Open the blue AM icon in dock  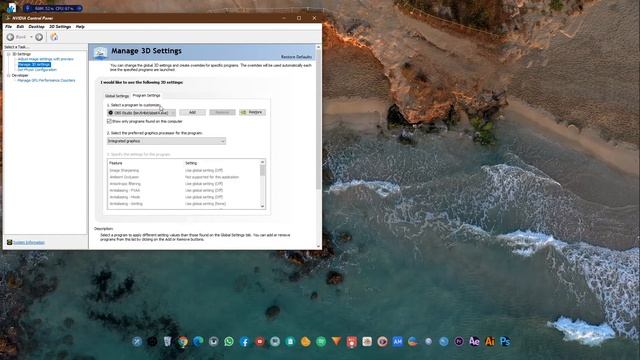(x=398, y=341)
